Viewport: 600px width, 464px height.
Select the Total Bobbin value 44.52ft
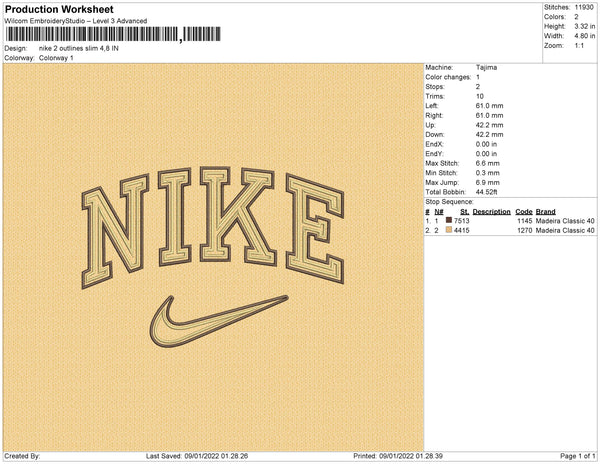(x=486, y=192)
